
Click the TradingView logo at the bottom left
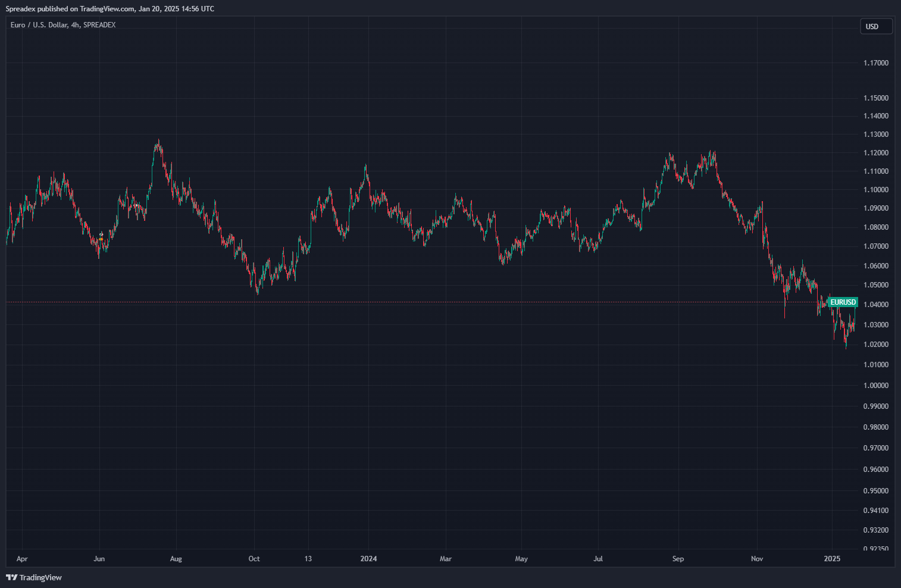(x=34, y=577)
